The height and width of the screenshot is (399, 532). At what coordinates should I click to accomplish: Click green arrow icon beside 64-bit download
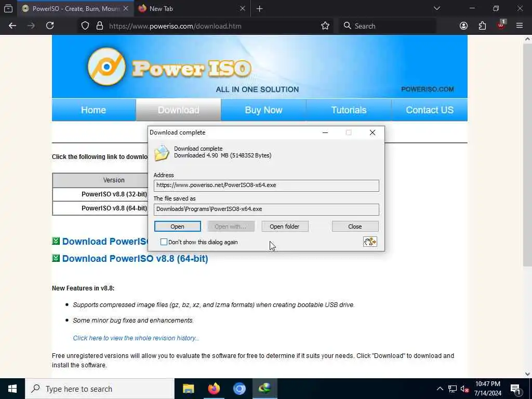56,258
